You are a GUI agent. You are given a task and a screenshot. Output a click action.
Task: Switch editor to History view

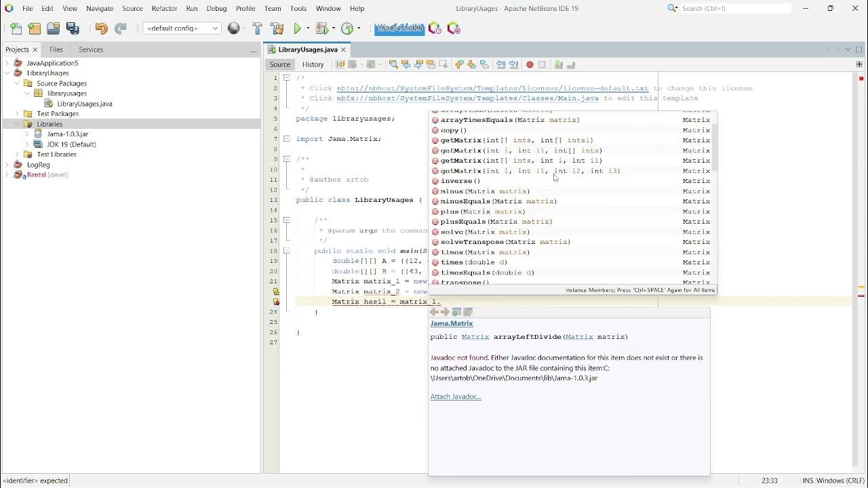tap(313, 64)
